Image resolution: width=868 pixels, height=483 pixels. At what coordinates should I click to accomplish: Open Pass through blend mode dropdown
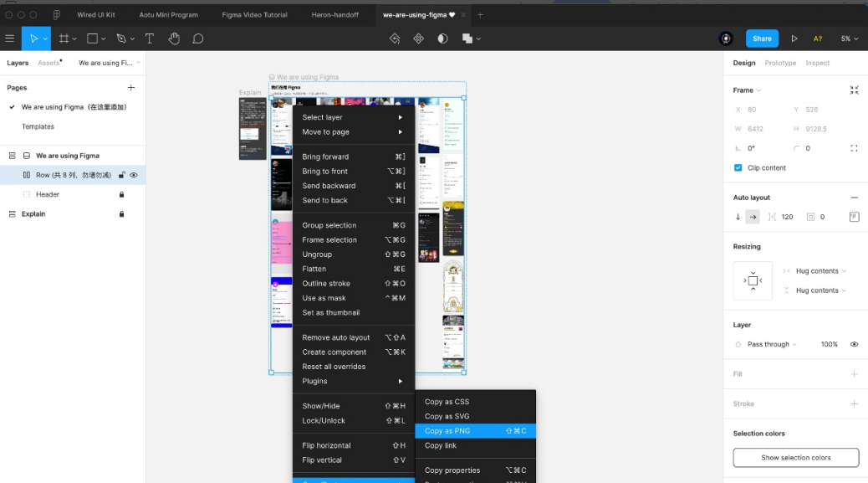click(772, 345)
